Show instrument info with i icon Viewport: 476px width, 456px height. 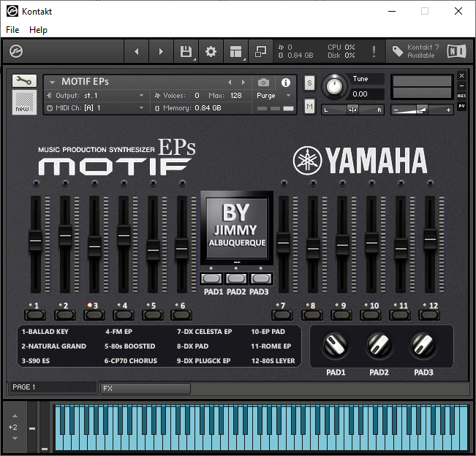point(286,83)
